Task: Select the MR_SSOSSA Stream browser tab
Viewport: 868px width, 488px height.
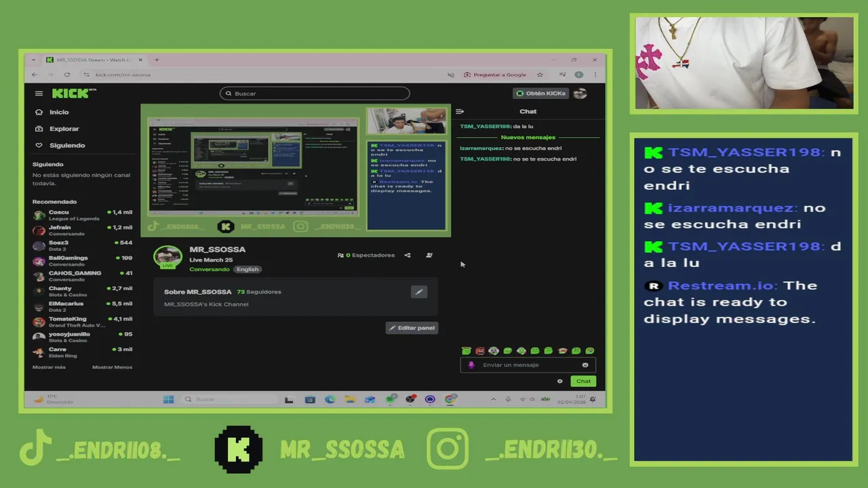Action: [94, 60]
